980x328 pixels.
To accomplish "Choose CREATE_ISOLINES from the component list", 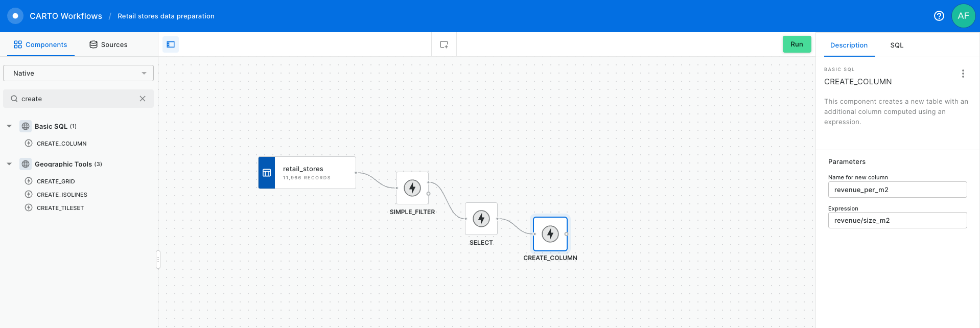I will pos(62,195).
